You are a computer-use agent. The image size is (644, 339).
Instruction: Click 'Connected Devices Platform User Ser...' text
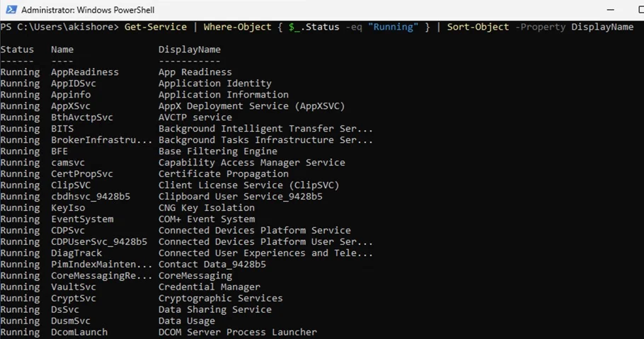coord(265,241)
